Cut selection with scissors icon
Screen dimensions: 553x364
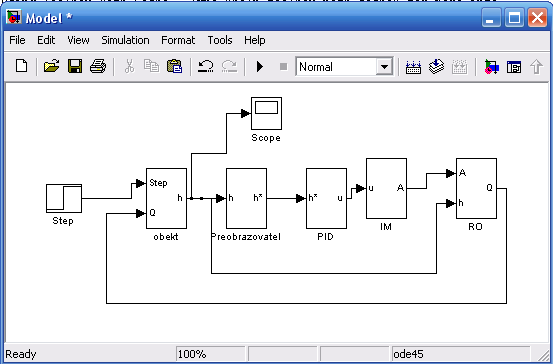[x=129, y=66]
